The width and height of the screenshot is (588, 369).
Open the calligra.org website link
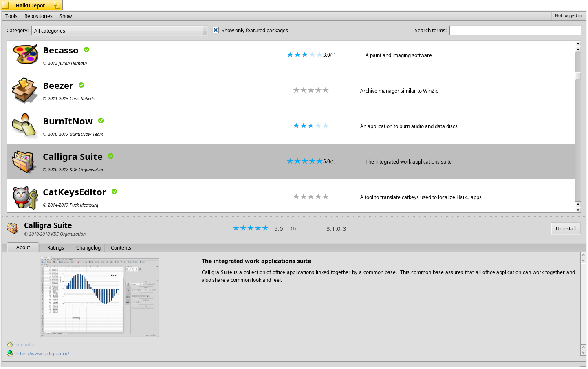coord(42,354)
